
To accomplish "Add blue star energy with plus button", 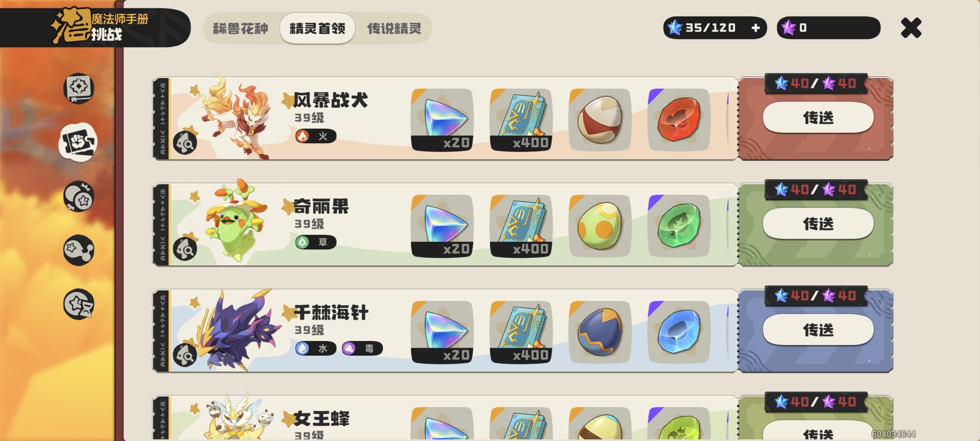I will point(756,28).
